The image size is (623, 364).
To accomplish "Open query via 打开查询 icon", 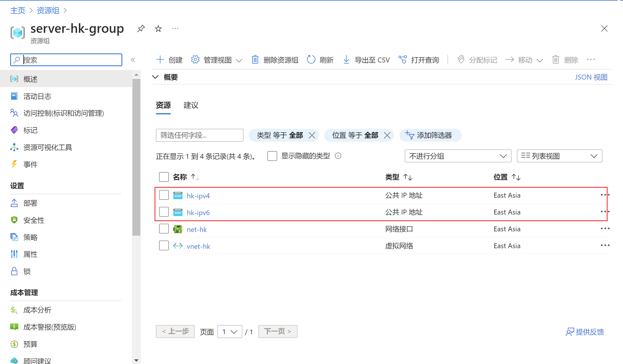I will click(x=403, y=60).
